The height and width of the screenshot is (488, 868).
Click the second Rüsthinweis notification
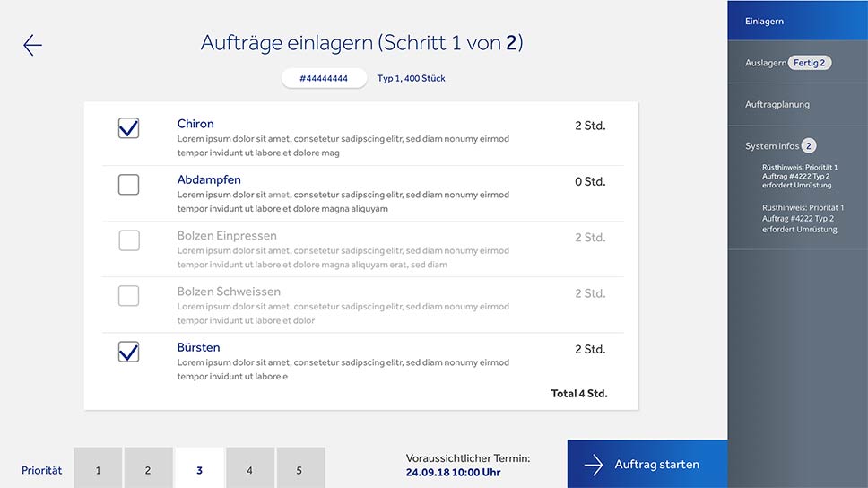[x=803, y=218]
